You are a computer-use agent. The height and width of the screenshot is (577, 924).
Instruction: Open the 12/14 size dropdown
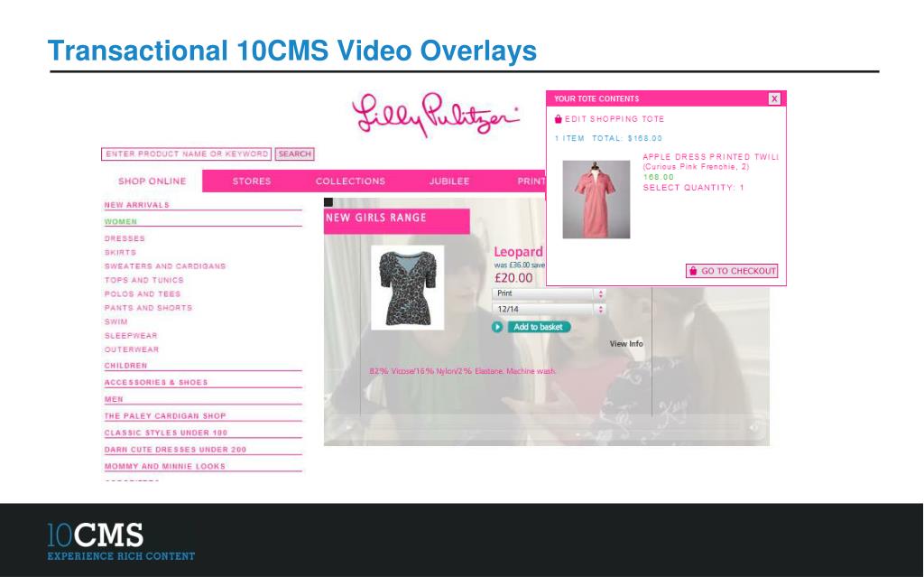click(549, 309)
